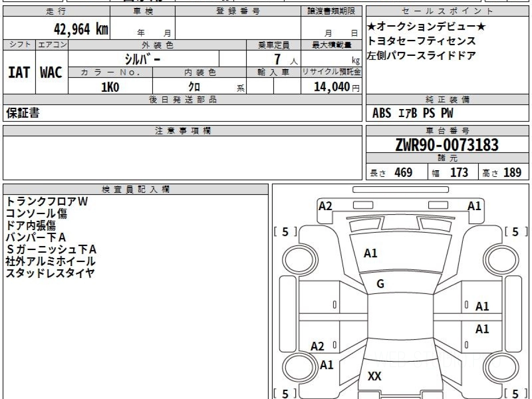Viewport: 532px width, 399px height.
Task: Select the chassis number ZWR90-0073183
Action: pyautogui.click(x=447, y=145)
